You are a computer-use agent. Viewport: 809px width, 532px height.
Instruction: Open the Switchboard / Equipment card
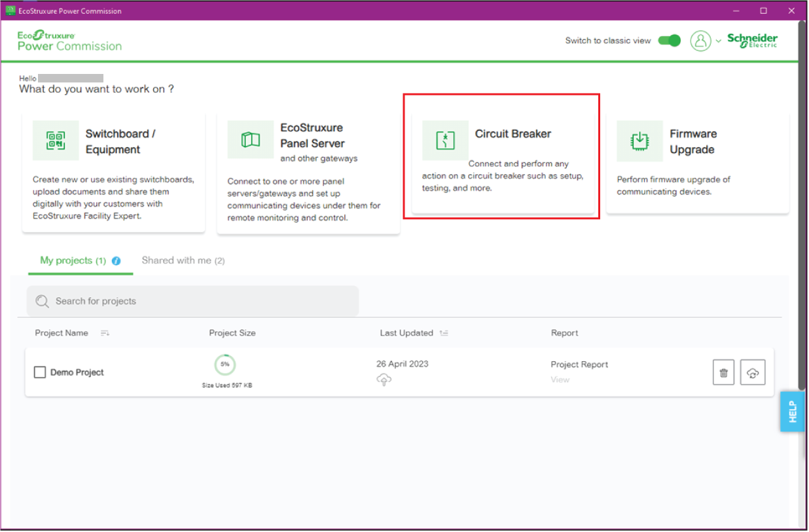(x=114, y=172)
